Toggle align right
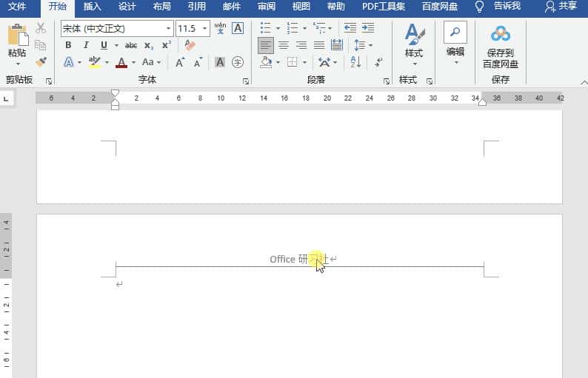This screenshot has width=588, height=378. [x=301, y=45]
